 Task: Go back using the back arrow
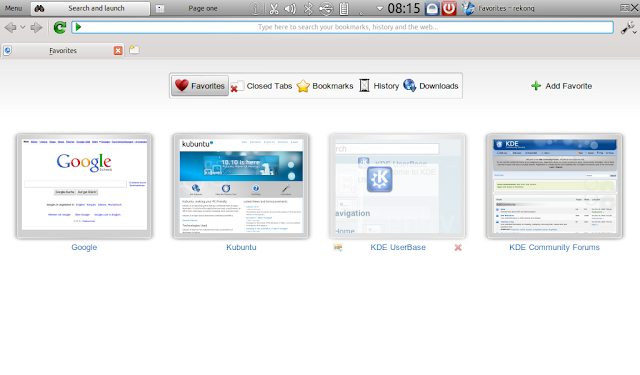(10, 27)
